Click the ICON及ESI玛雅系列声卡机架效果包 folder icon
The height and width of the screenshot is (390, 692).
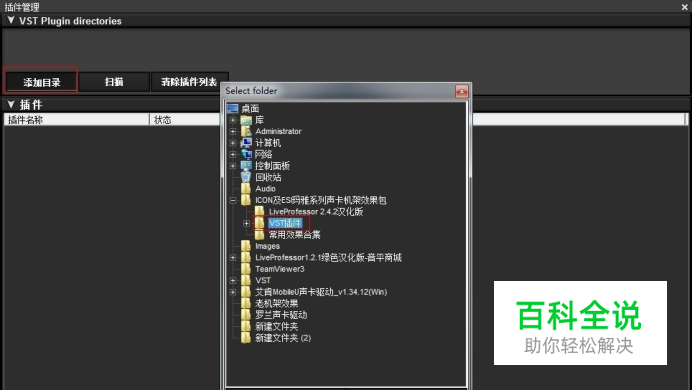click(246, 200)
